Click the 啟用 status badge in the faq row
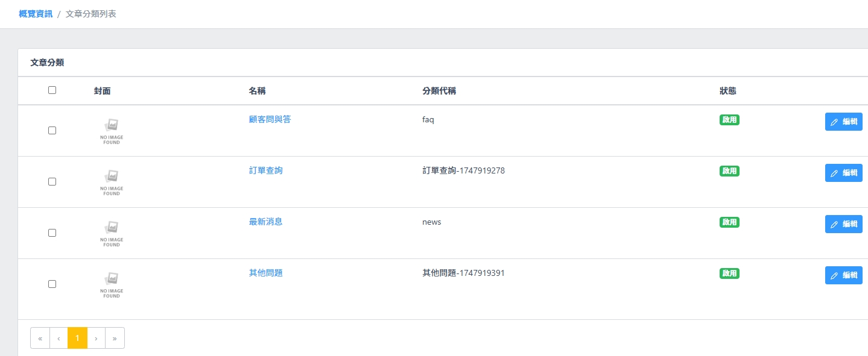The image size is (868, 356). pos(729,120)
